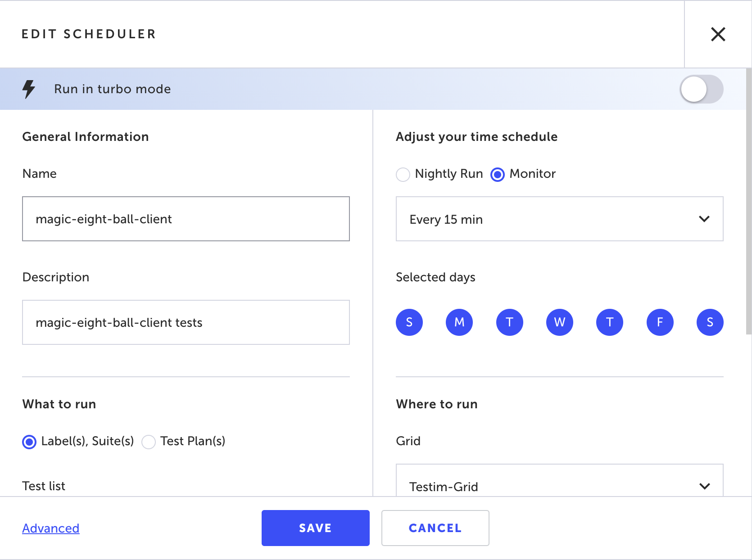Deselect Friday in selected days
This screenshot has width=752, height=560.
pyautogui.click(x=660, y=322)
